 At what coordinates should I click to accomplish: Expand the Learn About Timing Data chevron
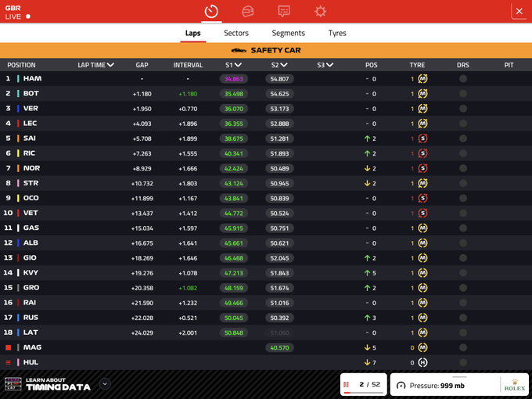click(x=105, y=384)
